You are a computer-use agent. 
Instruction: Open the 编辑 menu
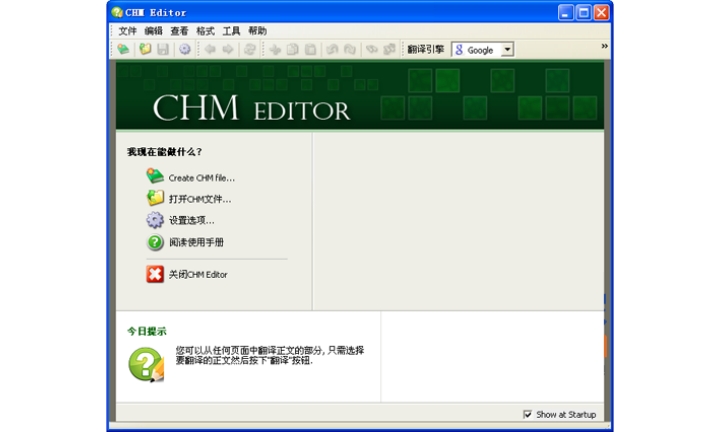point(153,31)
